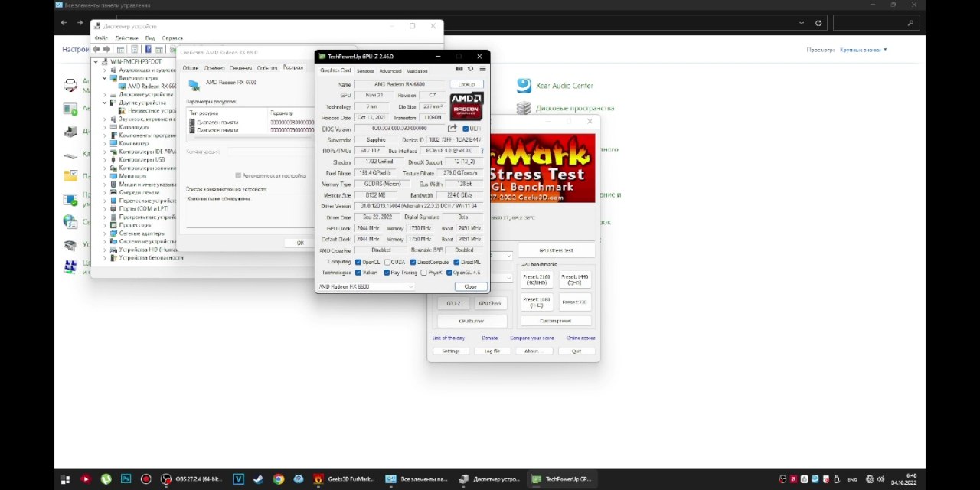Switch to the Sensors tab in GPU-Z

(x=365, y=70)
